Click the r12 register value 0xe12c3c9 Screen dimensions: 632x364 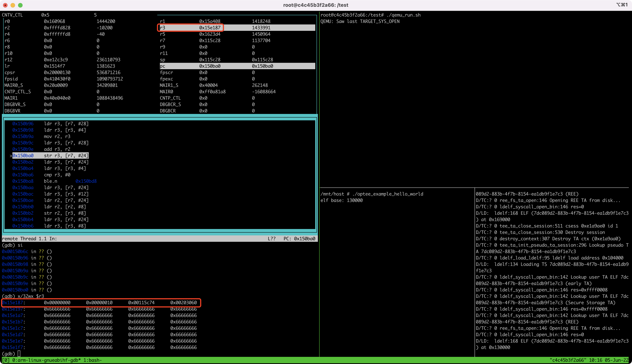point(55,60)
